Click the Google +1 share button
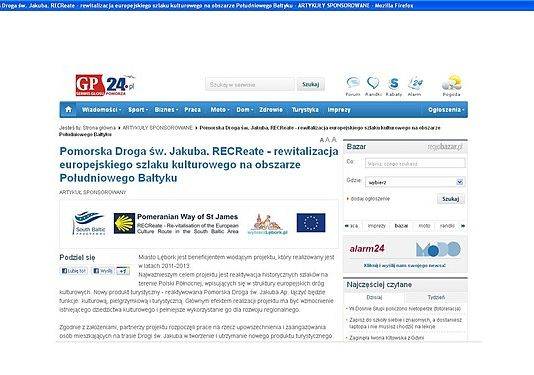Screen dimensions: 534x375 123,271
